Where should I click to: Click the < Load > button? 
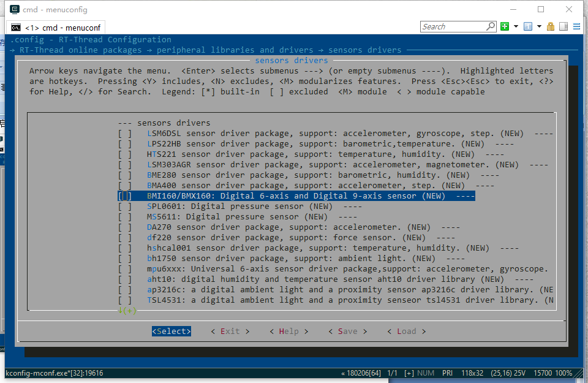(407, 332)
